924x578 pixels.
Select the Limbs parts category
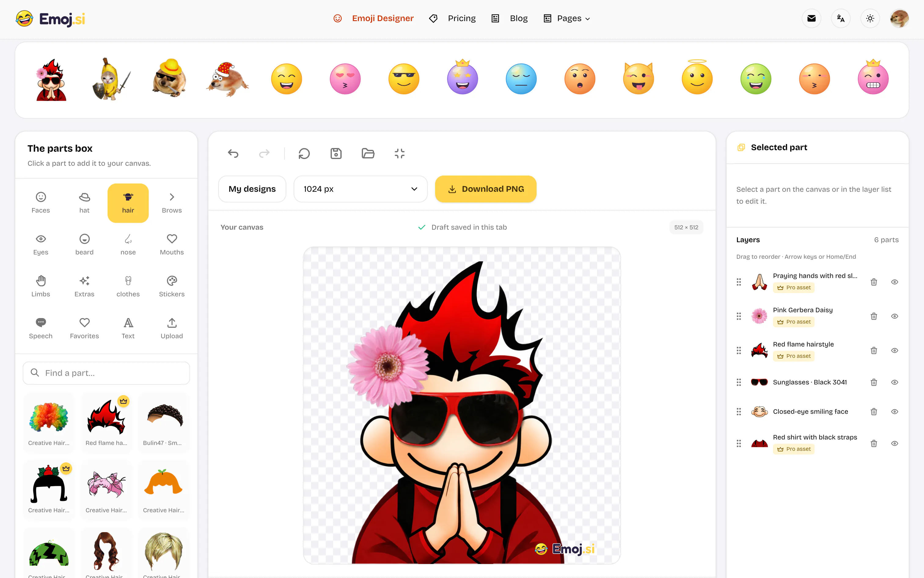(x=41, y=287)
